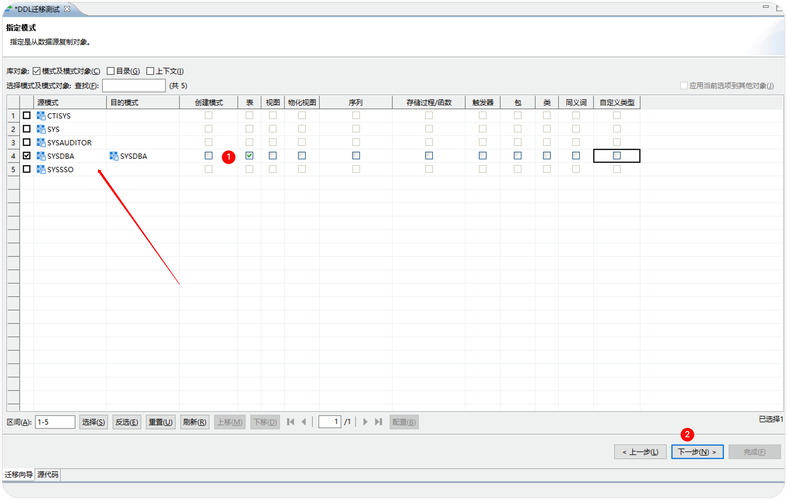This screenshot has height=500, width=787.
Task: Go to the last page of results
Action: [x=379, y=422]
